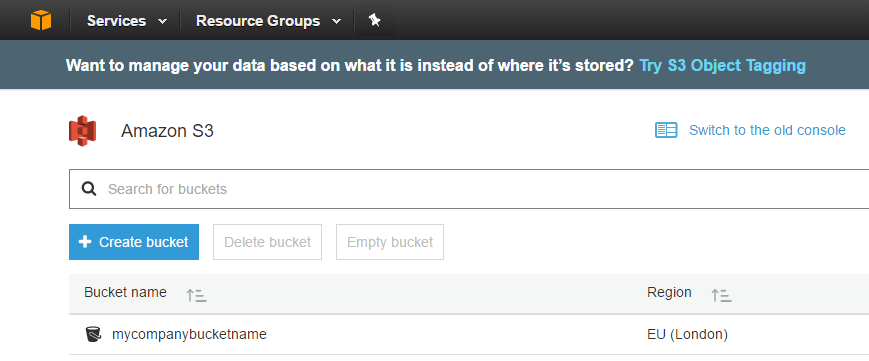Click the AWS orange cube home icon
Viewport: 869px width, 361px height.
pos(41,21)
